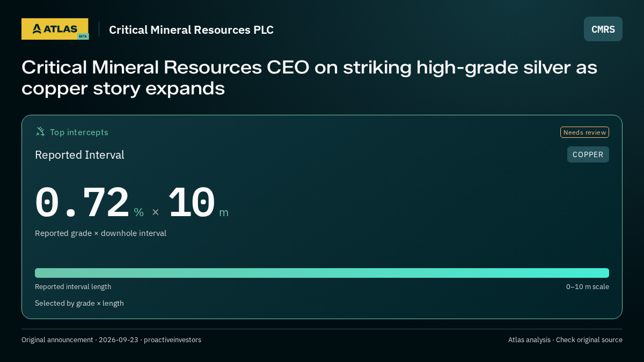Click Selected by grade × length note
This screenshot has height=362, width=644.
click(79, 303)
